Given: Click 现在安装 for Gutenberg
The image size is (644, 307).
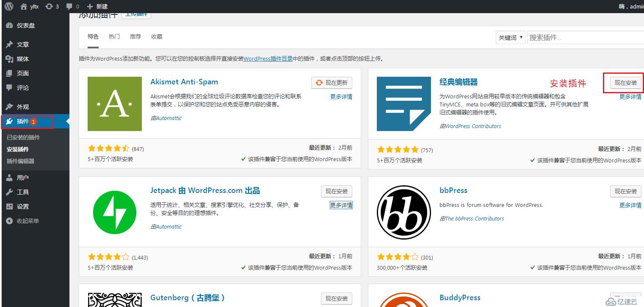Looking at the screenshot, I should (x=337, y=299).
